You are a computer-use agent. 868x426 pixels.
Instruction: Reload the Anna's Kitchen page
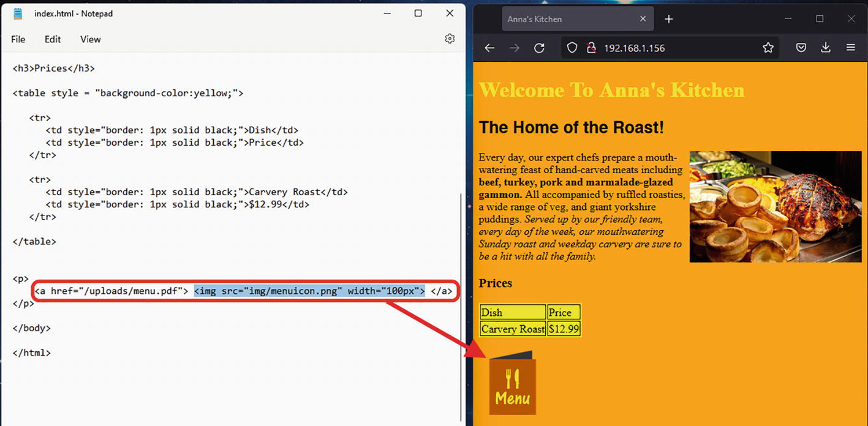pyautogui.click(x=539, y=48)
